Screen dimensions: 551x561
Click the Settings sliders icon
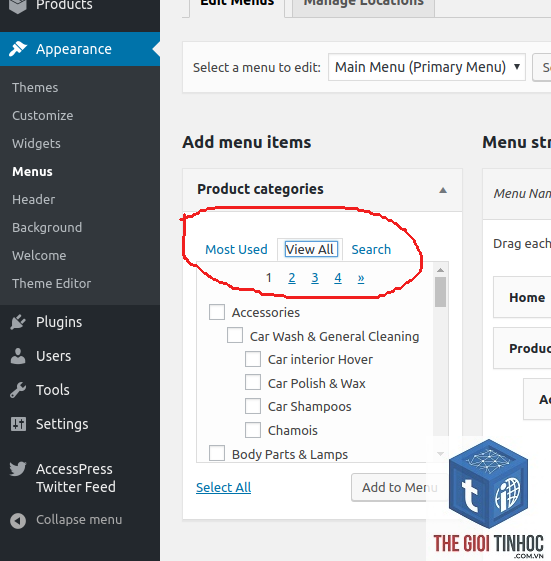(x=18, y=424)
